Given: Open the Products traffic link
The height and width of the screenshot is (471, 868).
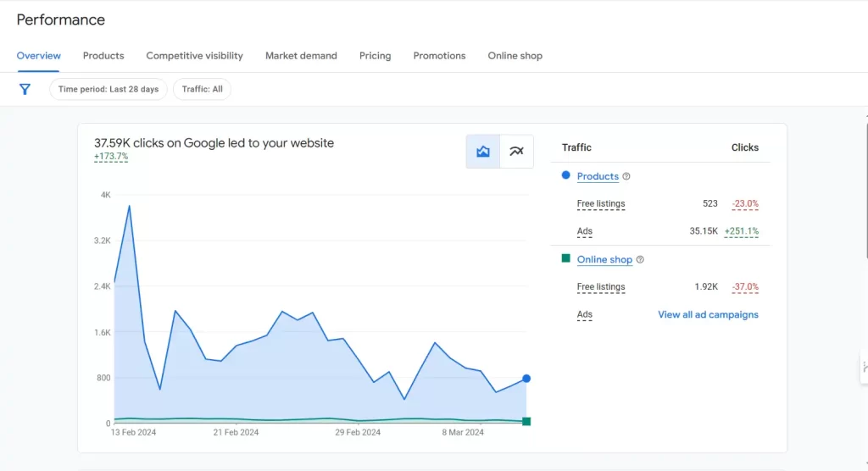Looking at the screenshot, I should pyautogui.click(x=598, y=176).
